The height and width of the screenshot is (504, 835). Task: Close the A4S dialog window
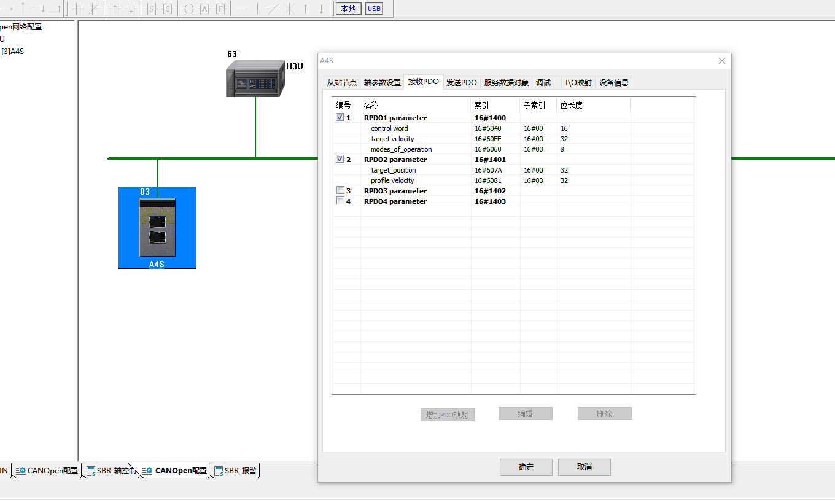click(x=722, y=61)
